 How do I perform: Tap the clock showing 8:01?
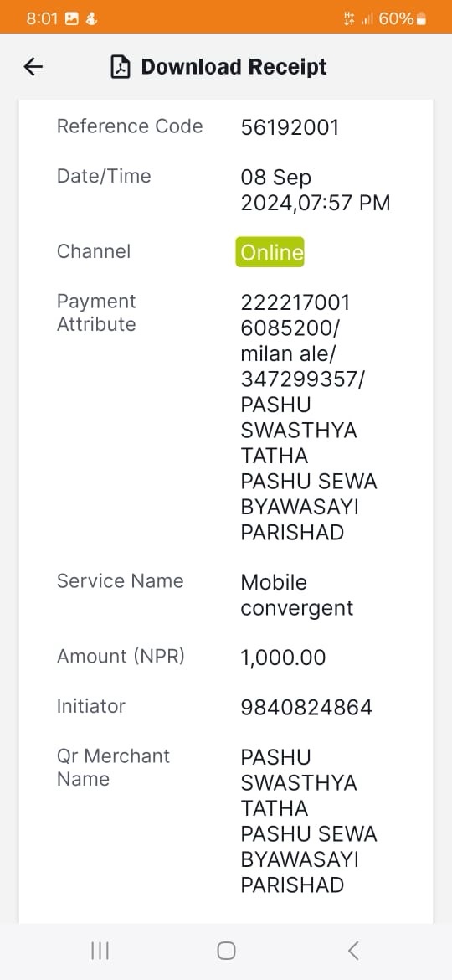point(43,18)
